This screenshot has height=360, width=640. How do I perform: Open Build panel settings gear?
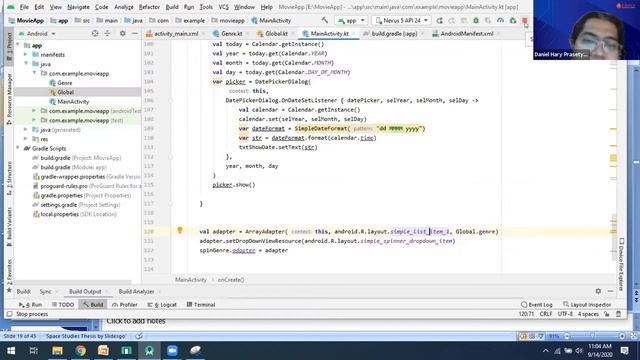598,291
